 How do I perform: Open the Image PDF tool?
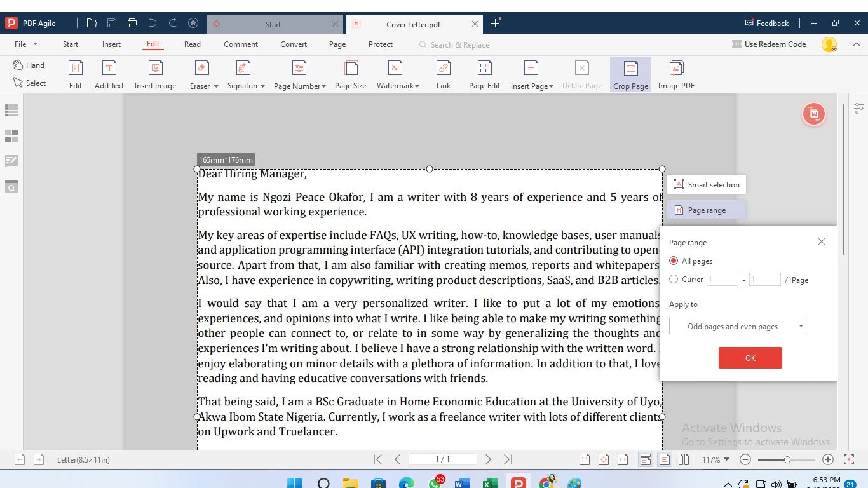coord(675,73)
